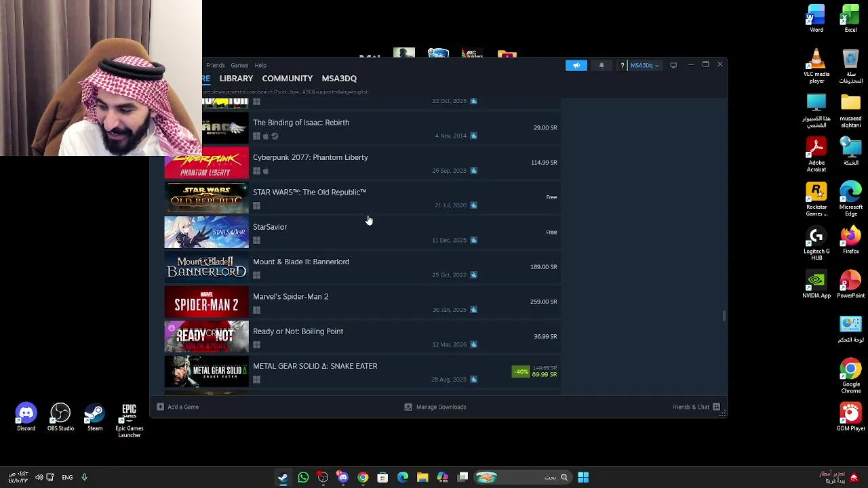The image size is (868, 488).
Task: Click the Ready or Not thumbnail image
Action: [206, 336]
